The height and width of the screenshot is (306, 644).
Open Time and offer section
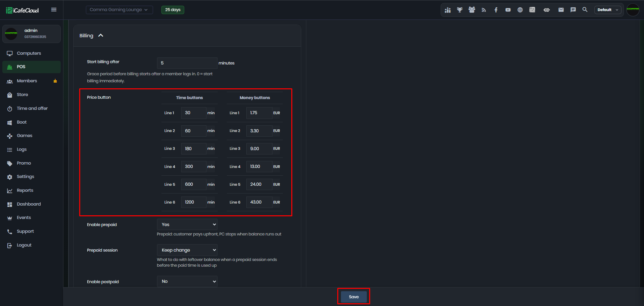point(32,108)
